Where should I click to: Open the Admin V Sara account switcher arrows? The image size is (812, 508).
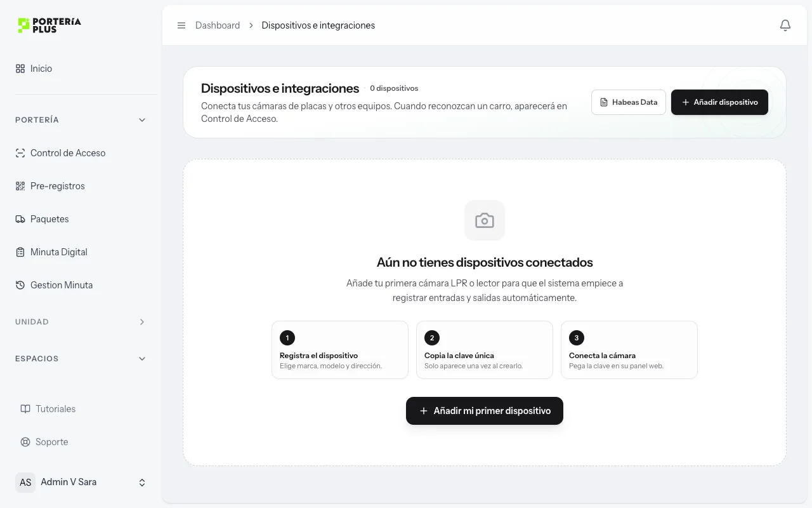tap(142, 483)
